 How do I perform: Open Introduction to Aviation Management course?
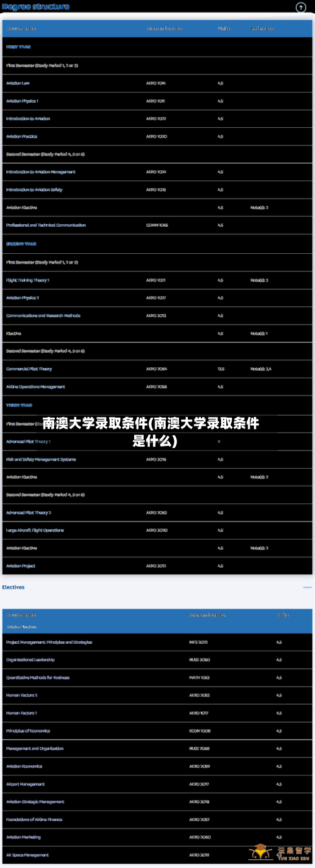pos(41,172)
